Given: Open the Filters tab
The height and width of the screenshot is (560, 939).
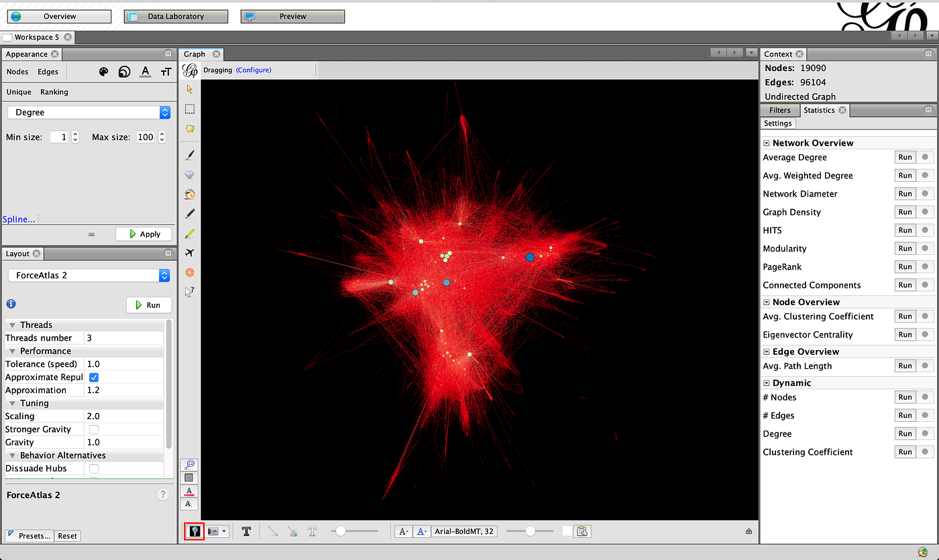Looking at the screenshot, I should coord(780,110).
